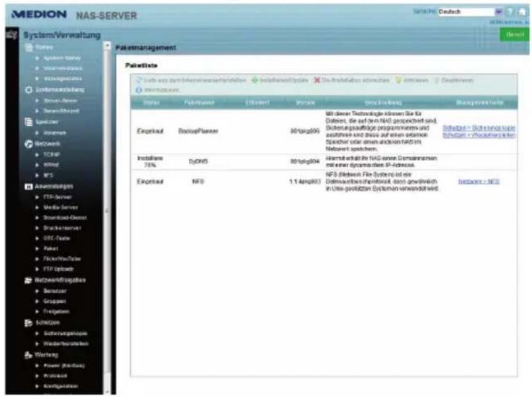532x397 pixels.
Task: Open the FTP-Server application page
Action: coord(57,197)
